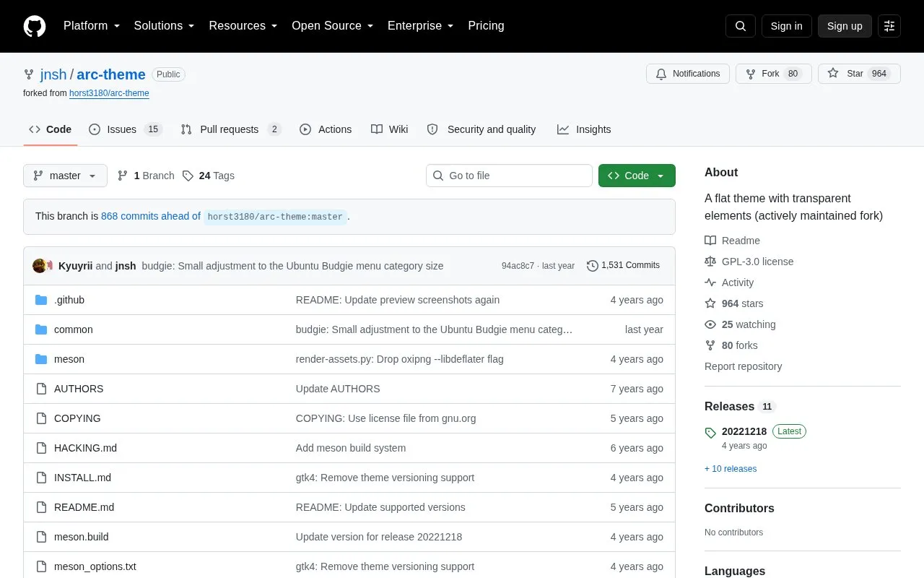
Task: Click the Go to file search field
Action: point(509,176)
